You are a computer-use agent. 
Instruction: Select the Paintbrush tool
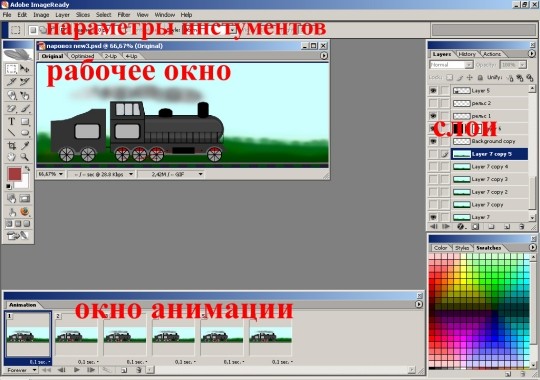pyautogui.click(x=24, y=109)
